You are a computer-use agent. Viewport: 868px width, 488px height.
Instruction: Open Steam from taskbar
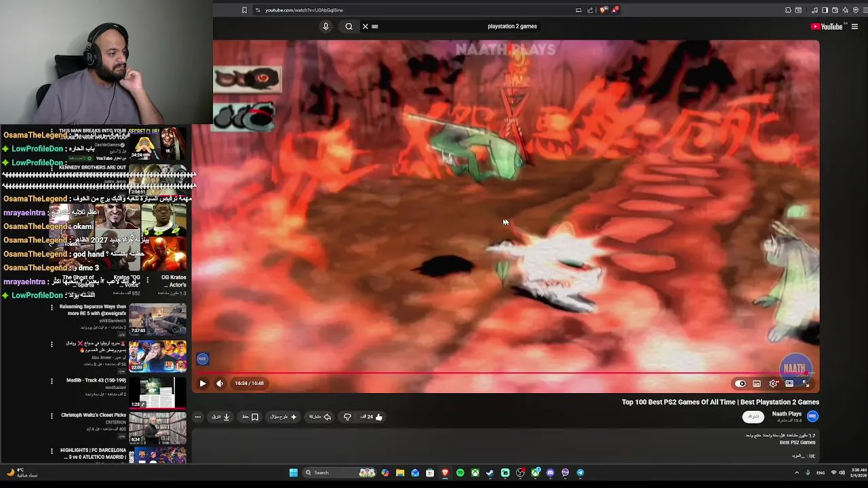pyautogui.click(x=490, y=472)
